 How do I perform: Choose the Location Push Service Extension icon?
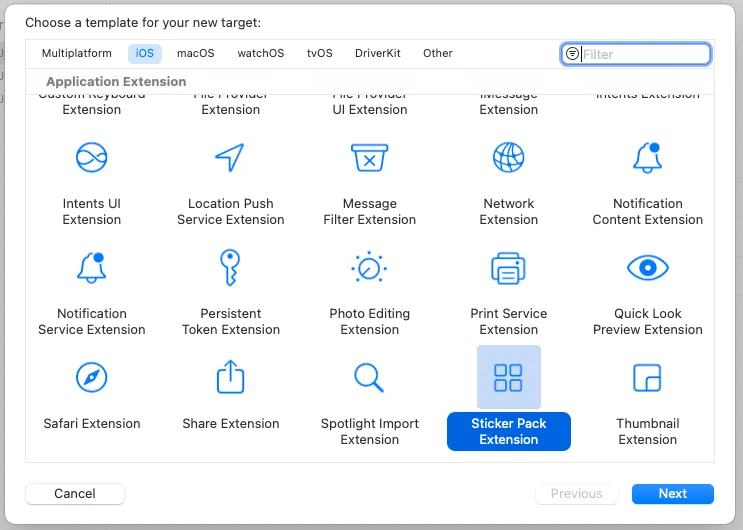pyautogui.click(x=230, y=157)
